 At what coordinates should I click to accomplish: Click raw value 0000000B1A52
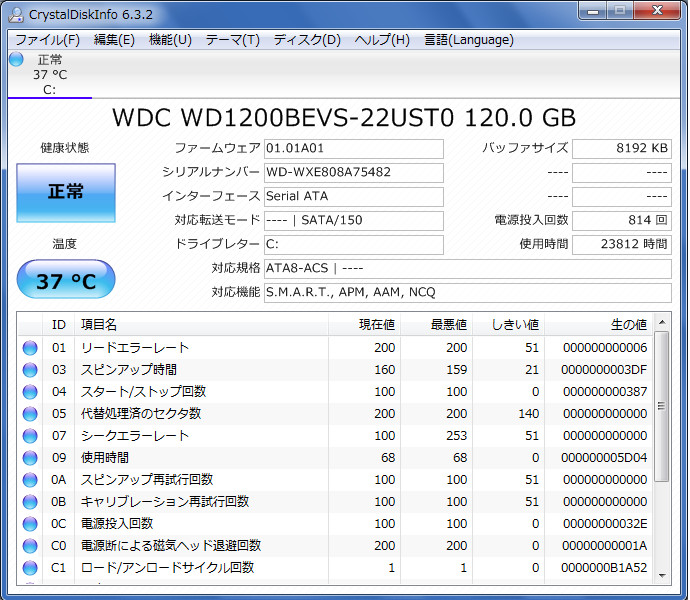604,568
